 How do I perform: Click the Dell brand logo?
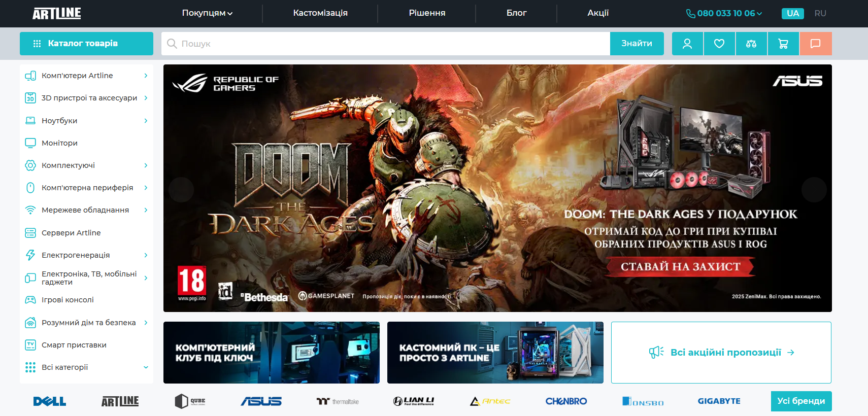(x=50, y=401)
